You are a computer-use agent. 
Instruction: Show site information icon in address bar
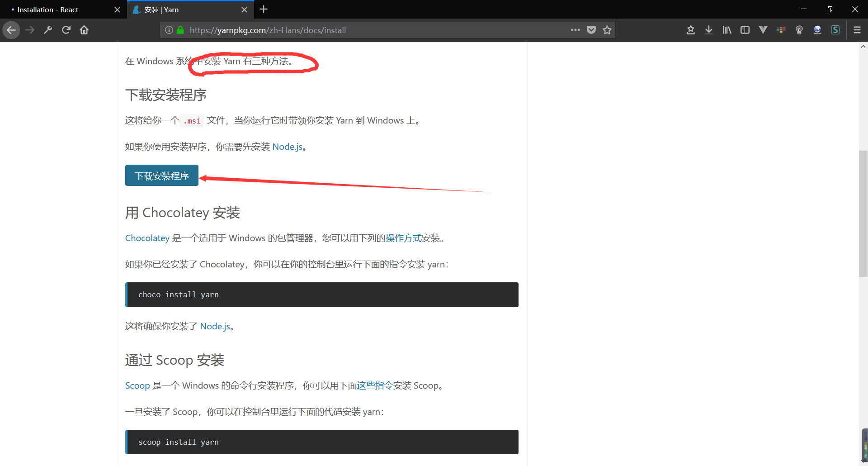click(169, 30)
